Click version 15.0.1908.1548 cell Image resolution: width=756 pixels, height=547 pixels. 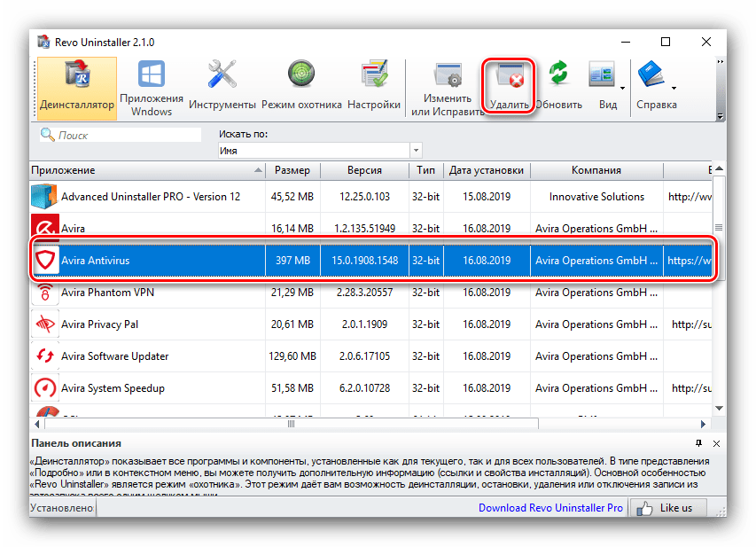[365, 261]
